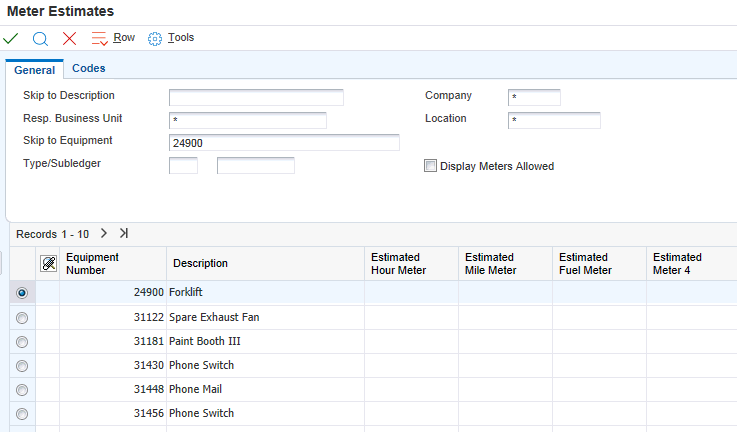Click the Skip to Description field
The height and width of the screenshot is (433, 737).
coord(256,97)
